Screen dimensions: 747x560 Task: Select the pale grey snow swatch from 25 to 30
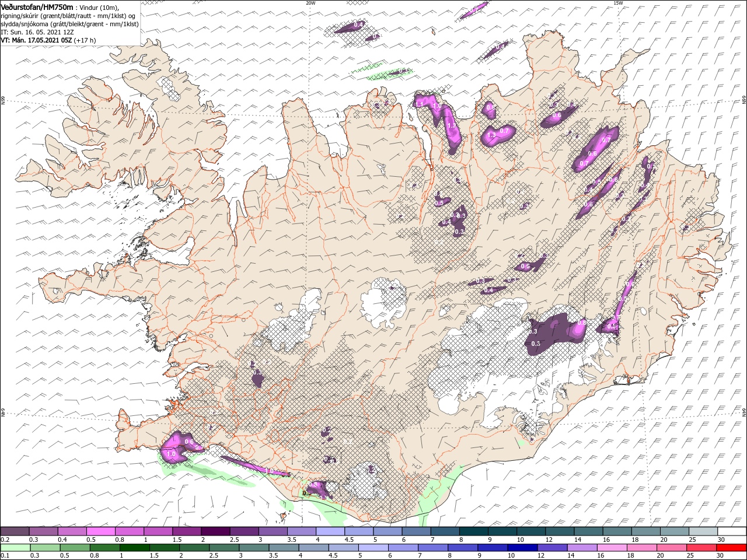tap(704, 531)
